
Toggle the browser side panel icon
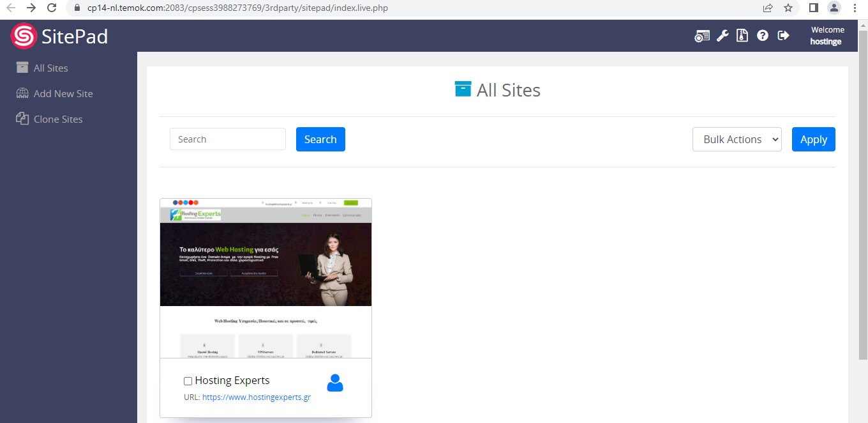(x=814, y=8)
